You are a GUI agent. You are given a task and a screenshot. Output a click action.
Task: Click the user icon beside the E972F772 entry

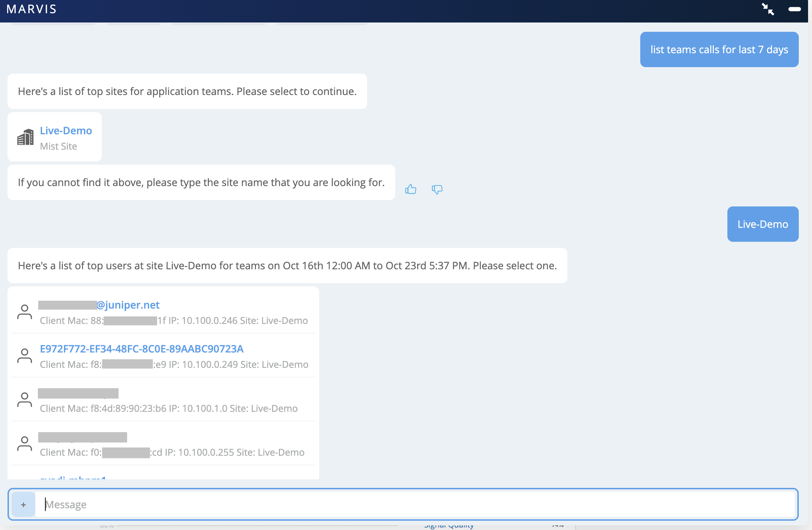pyautogui.click(x=25, y=356)
